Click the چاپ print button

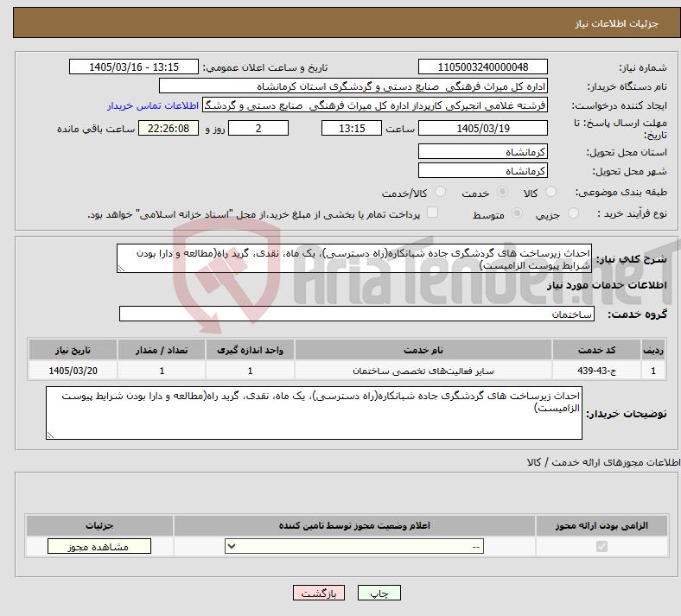(x=379, y=593)
